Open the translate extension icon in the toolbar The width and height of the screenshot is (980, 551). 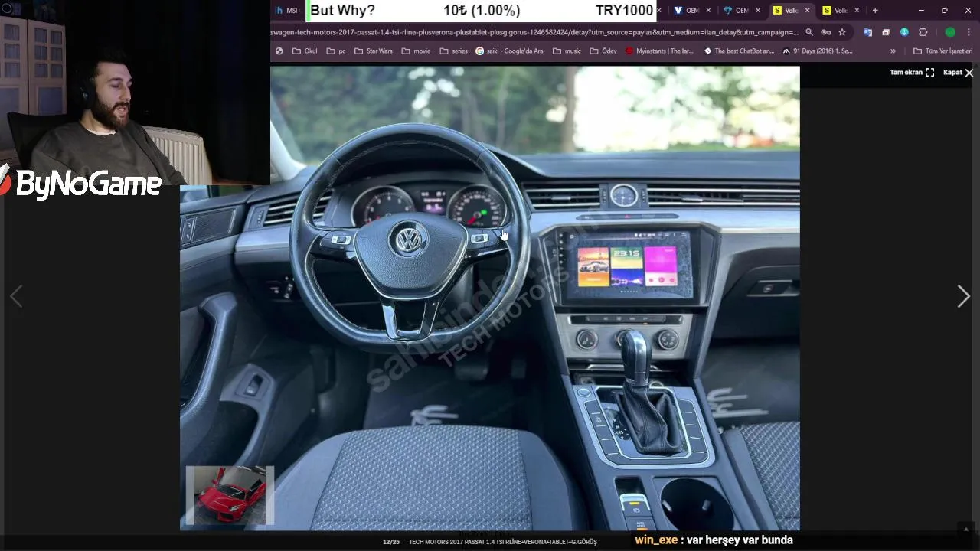click(867, 32)
